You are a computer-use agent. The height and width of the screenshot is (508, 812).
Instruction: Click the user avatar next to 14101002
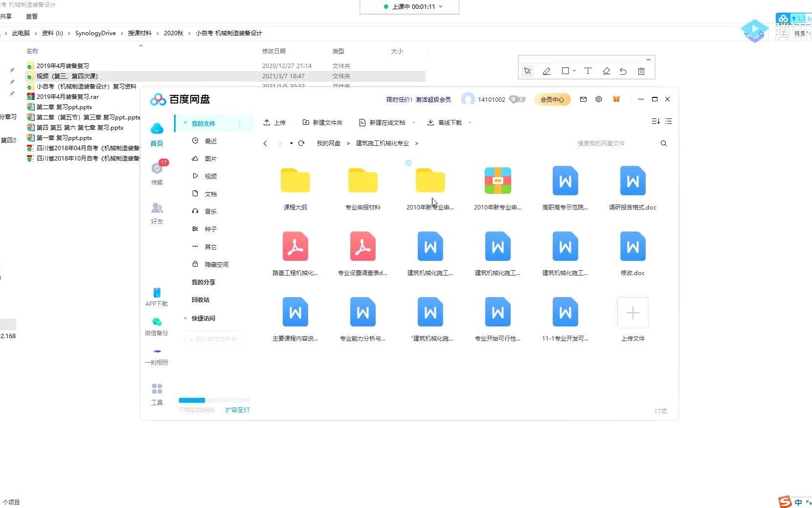tap(468, 99)
